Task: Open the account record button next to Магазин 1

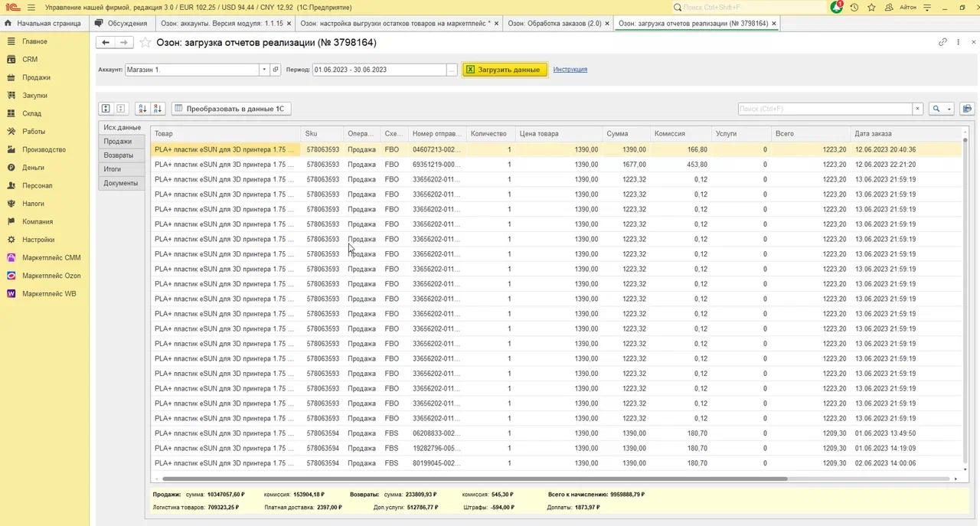Action: point(276,70)
